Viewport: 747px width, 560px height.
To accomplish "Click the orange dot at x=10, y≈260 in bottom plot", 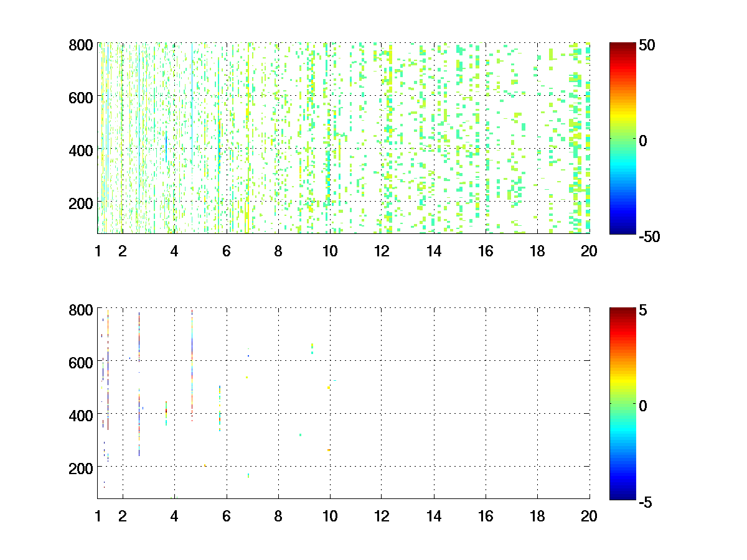I will (x=329, y=450).
